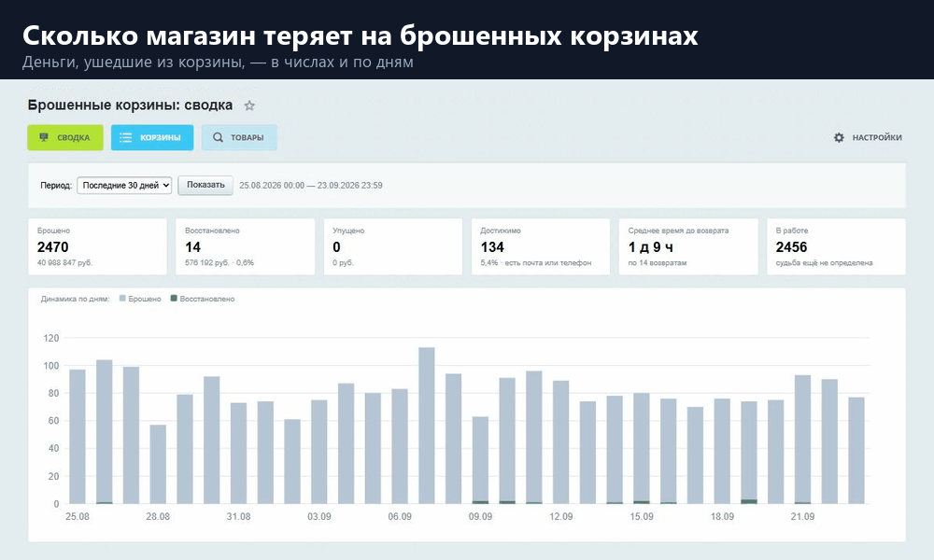Click the chart bar above the 12.09 label
The height and width of the screenshot is (560, 934).
(x=561, y=442)
